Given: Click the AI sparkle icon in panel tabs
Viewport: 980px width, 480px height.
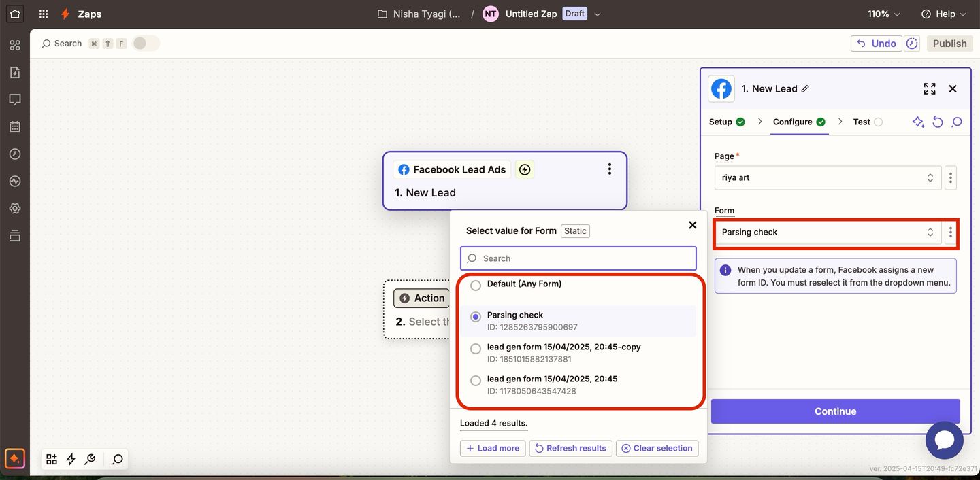Looking at the screenshot, I should 918,122.
